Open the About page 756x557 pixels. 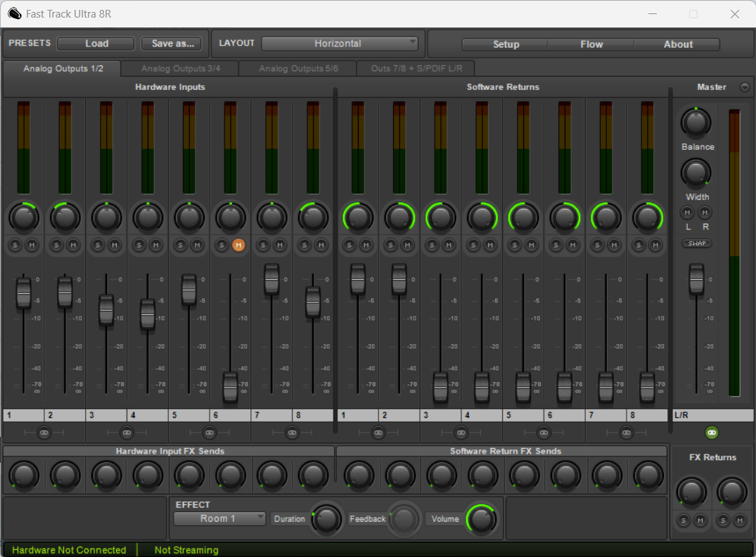click(677, 44)
